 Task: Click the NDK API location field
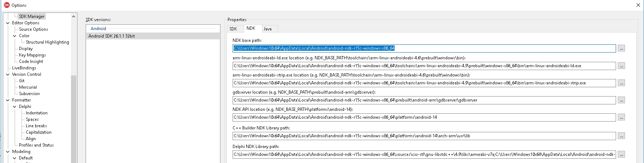pos(424,117)
